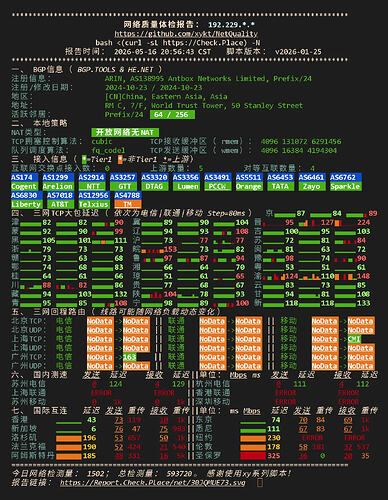The width and height of the screenshot is (388, 500).
Task: Click the 阿姆斯特丹 latency value 185
Action: 89,456
